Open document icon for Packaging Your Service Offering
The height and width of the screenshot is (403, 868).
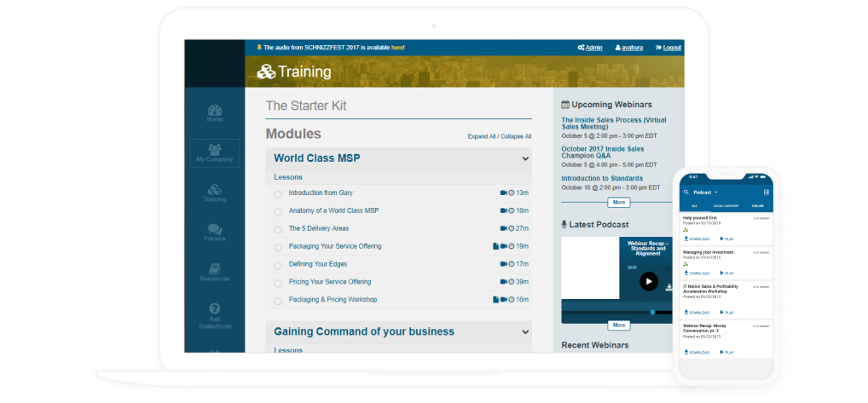click(496, 246)
